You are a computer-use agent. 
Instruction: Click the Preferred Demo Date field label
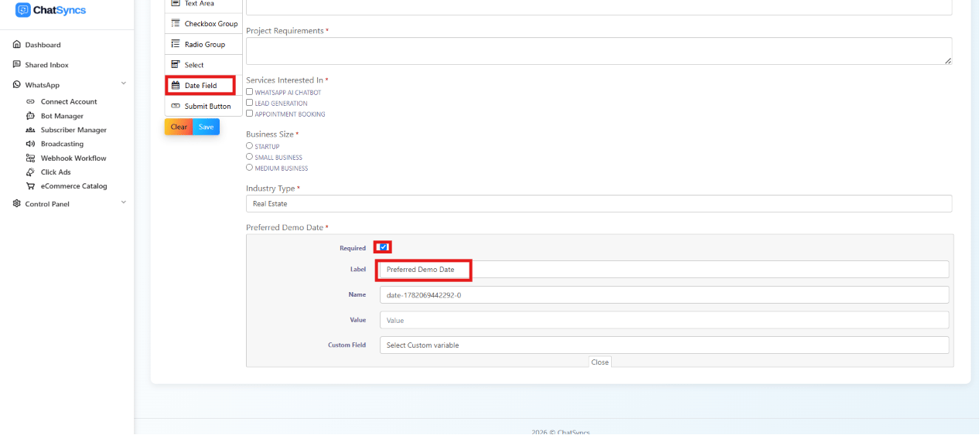[287, 227]
